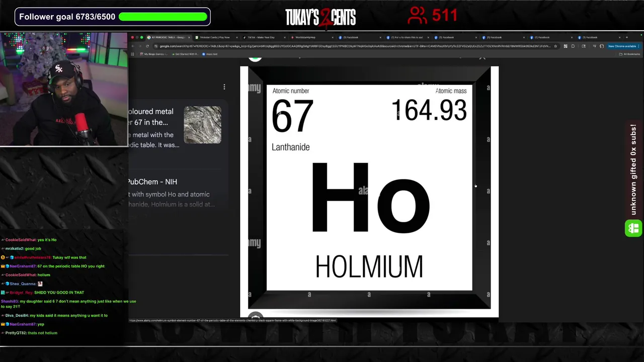Click the HOLMIUM name on the card
644x362 pixels.
[369, 266]
